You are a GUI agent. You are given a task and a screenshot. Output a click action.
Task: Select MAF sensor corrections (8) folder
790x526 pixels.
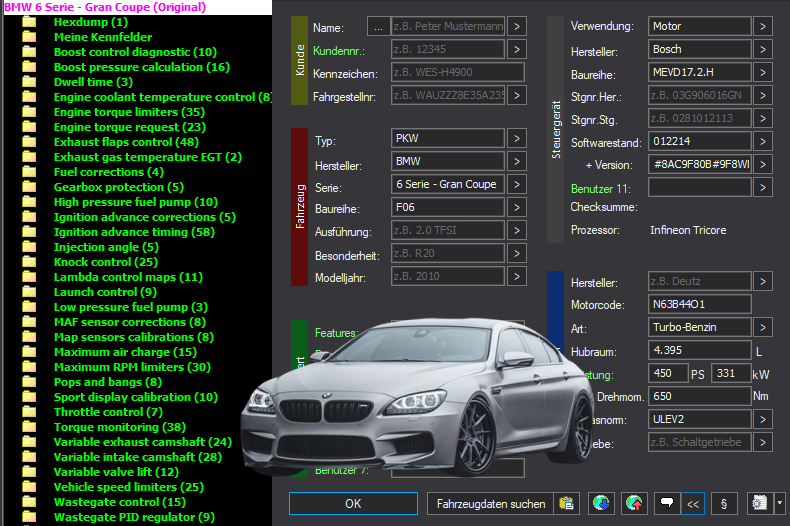click(129, 322)
